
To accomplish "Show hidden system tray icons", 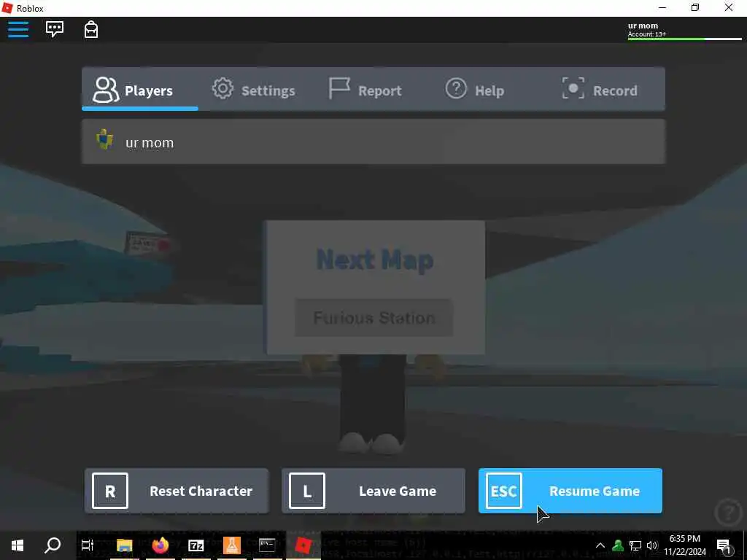I will 600,545.
